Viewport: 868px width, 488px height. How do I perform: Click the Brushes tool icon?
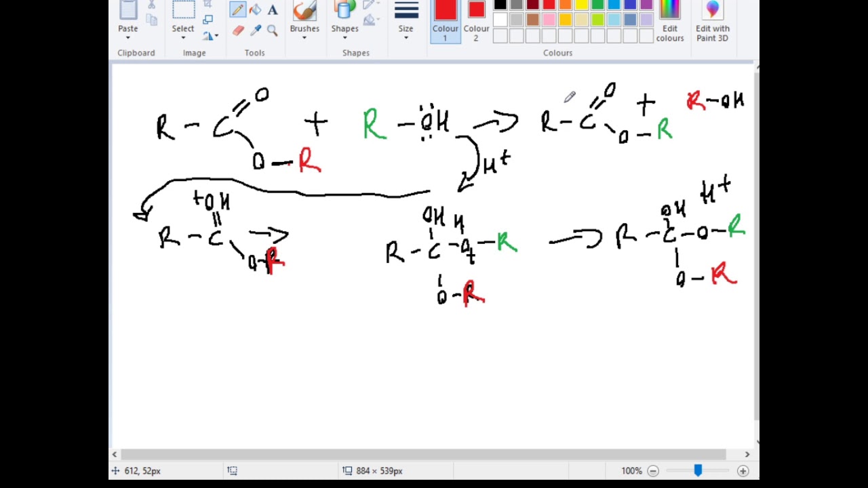click(x=304, y=9)
